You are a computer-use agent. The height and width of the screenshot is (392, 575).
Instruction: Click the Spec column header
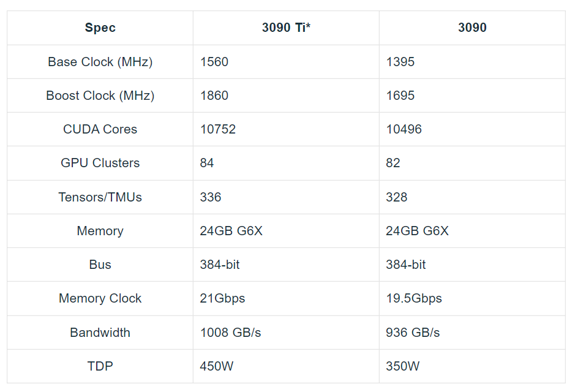(x=100, y=28)
